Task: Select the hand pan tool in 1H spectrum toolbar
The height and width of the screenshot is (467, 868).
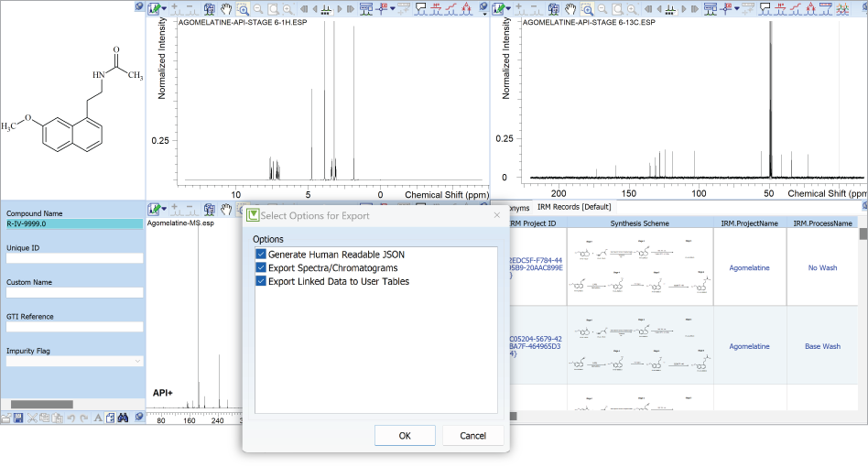Action: [226, 9]
